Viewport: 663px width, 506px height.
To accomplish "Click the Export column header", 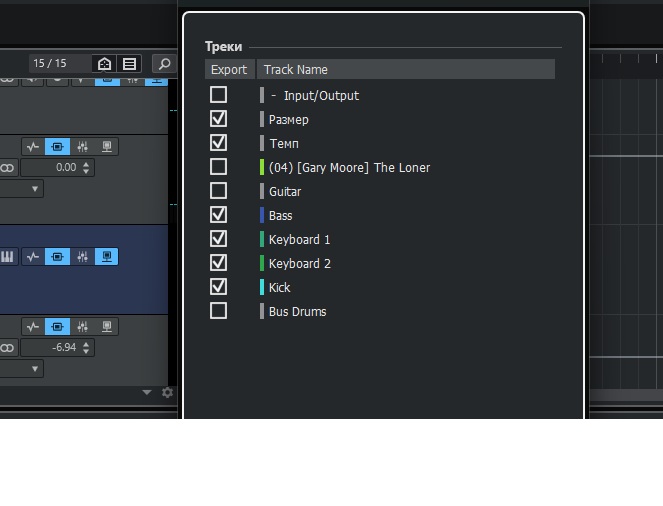I will coord(230,69).
